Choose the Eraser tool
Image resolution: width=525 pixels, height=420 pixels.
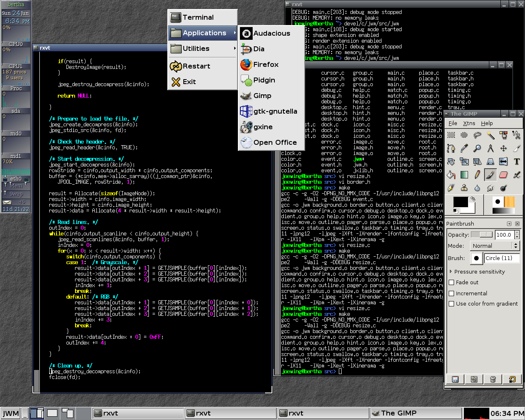[x=503, y=175]
